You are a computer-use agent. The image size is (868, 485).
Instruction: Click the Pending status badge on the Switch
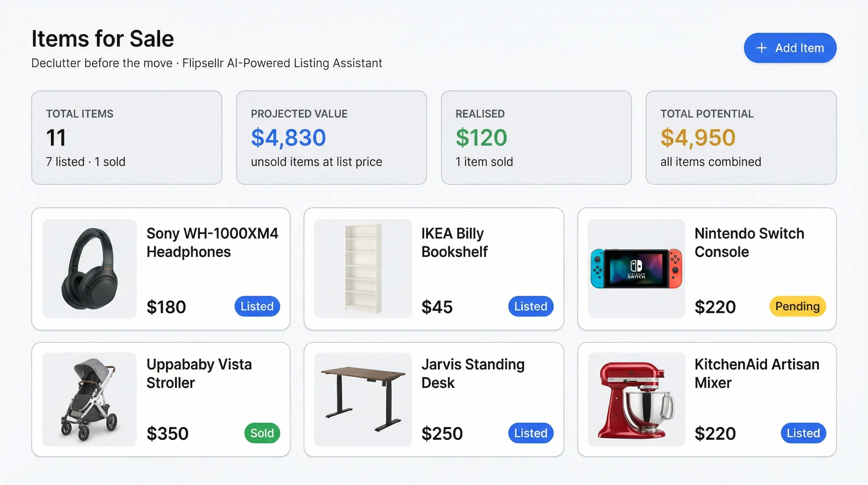(x=797, y=306)
